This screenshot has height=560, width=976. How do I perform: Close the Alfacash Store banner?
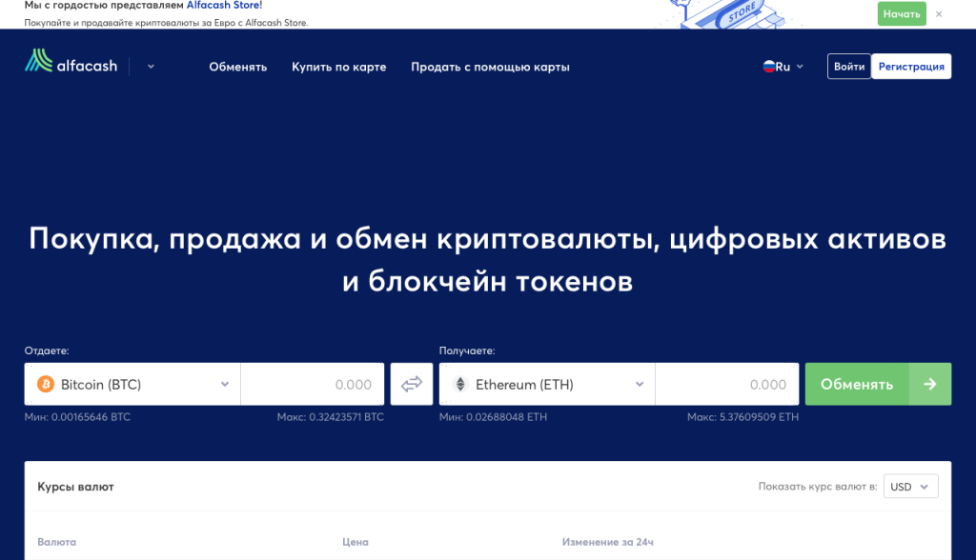(x=939, y=13)
